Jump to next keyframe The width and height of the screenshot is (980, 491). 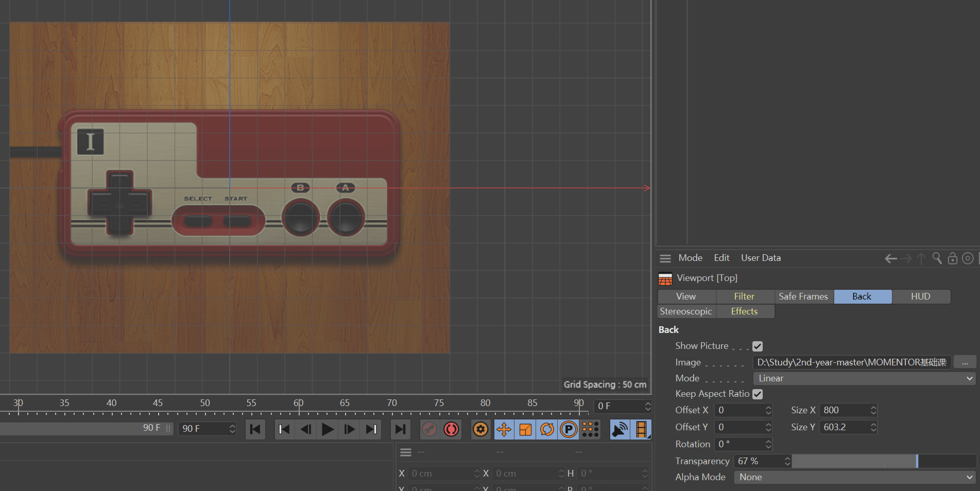[371, 429]
